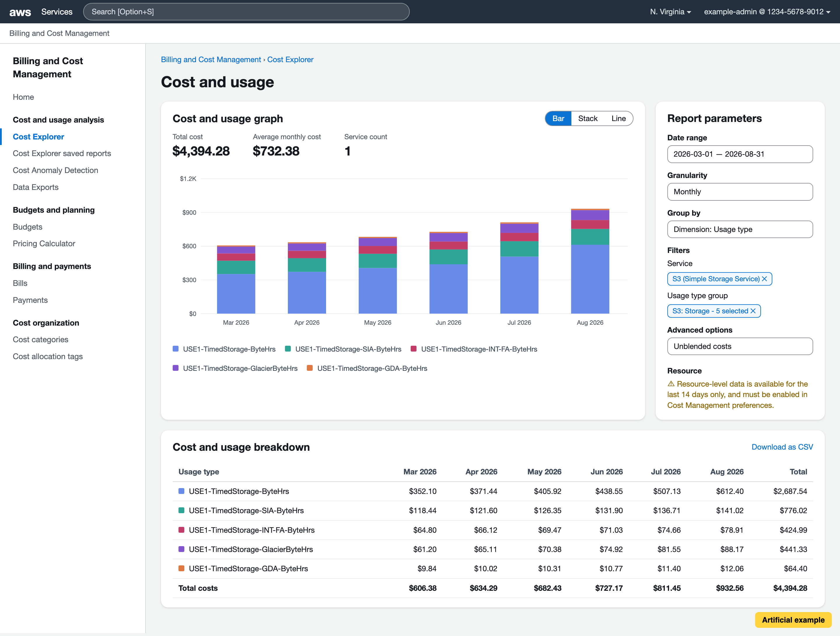Open the example-admin account dropdown

767,12
